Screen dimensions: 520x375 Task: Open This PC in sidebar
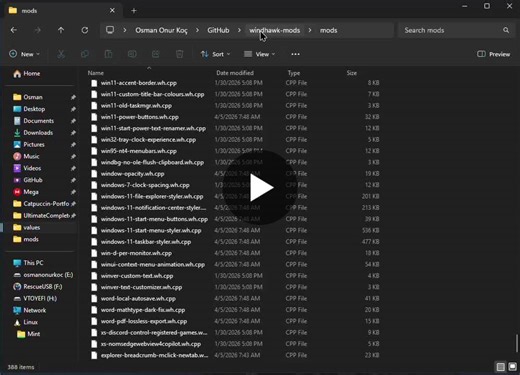coord(28,263)
